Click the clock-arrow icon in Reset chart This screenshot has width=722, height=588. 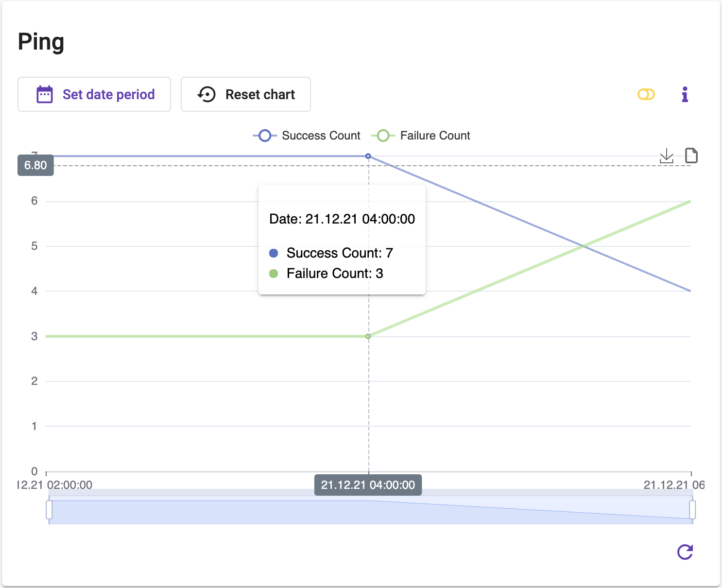coord(206,94)
